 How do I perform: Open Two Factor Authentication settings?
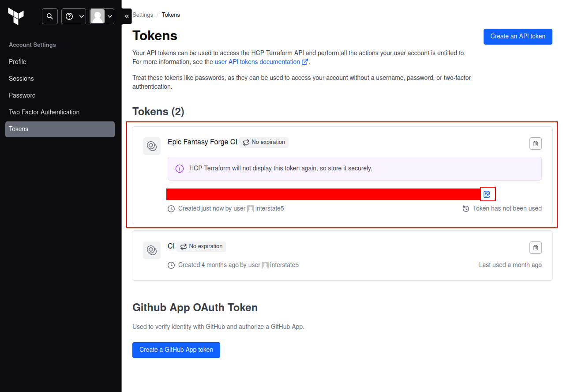tap(60, 112)
